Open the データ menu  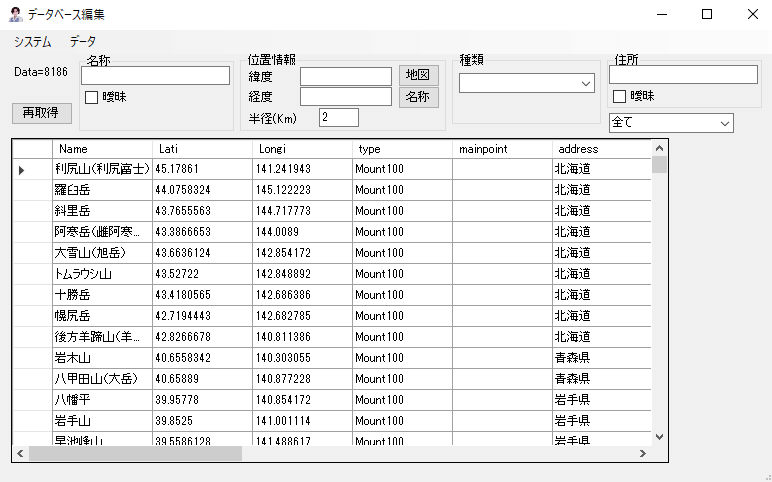[83, 42]
